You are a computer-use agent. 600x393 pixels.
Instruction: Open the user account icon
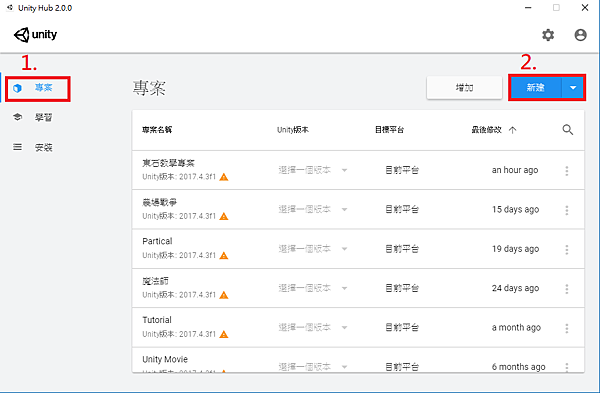pos(580,35)
